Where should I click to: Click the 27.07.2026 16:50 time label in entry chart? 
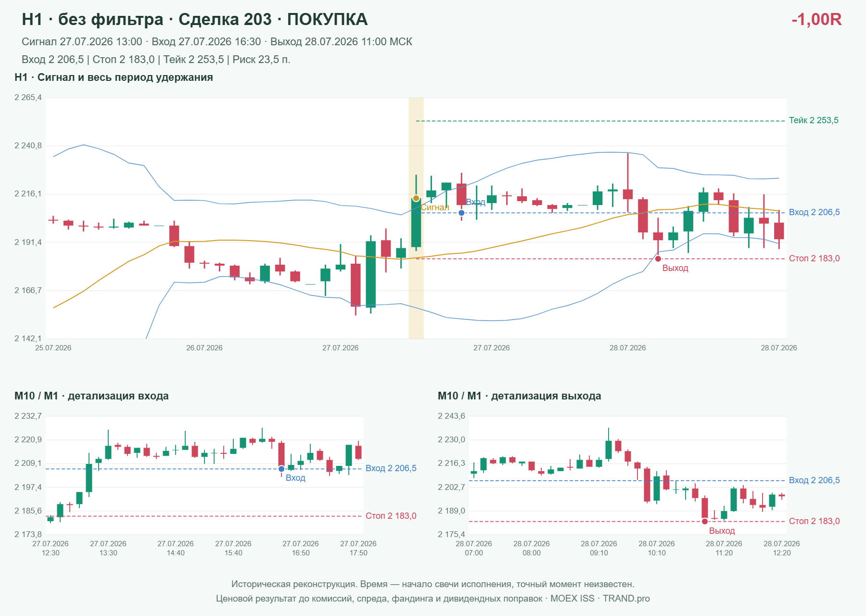pyautogui.click(x=301, y=548)
